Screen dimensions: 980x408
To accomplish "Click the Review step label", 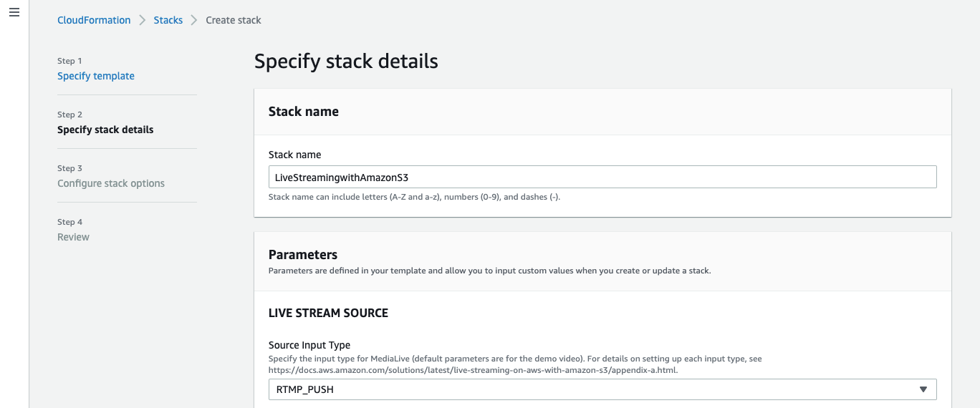I will [73, 237].
